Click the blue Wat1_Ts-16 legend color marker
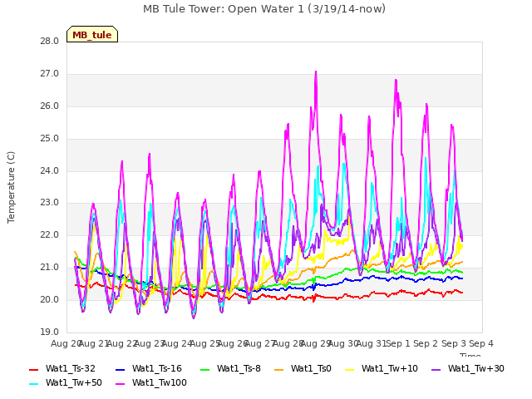The image size is (532, 399). pyautogui.click(x=120, y=369)
